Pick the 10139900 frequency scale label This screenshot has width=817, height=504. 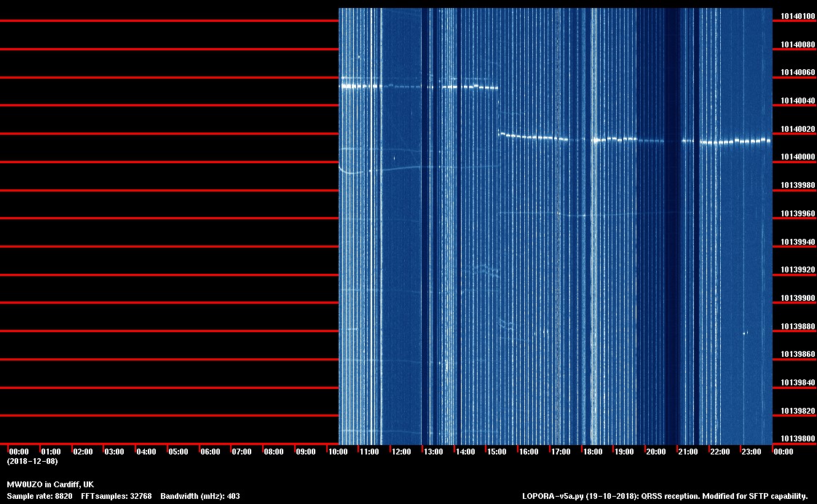(797, 299)
